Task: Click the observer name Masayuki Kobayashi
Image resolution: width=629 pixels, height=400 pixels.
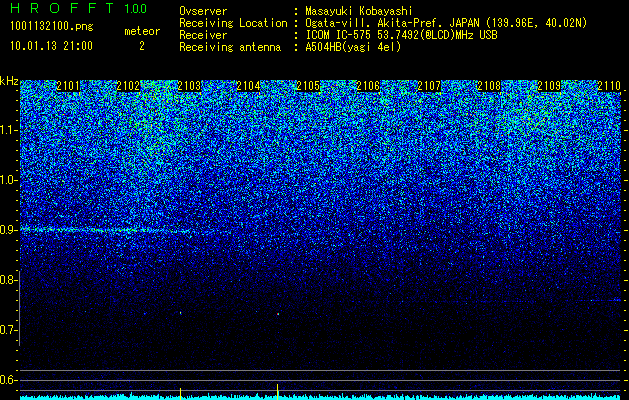Action: pyautogui.click(x=359, y=11)
